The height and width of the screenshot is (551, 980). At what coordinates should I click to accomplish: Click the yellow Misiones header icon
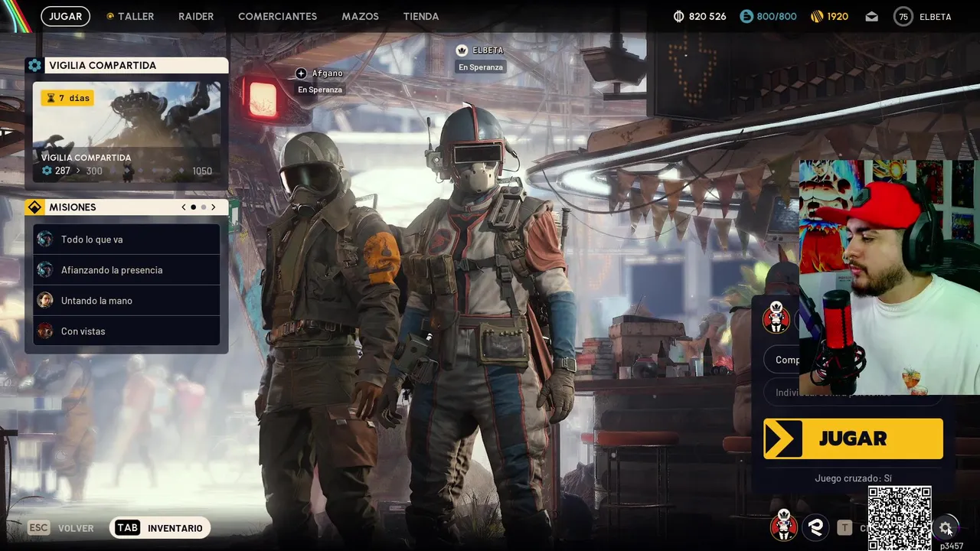34,207
